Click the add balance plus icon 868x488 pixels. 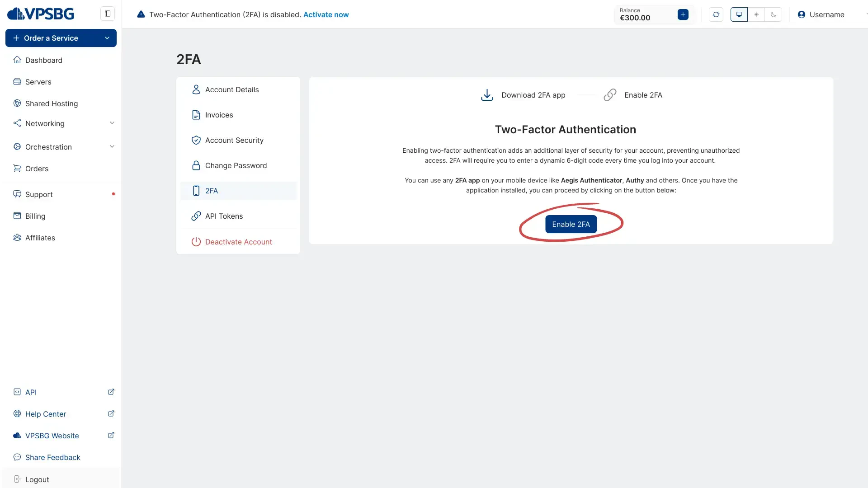(683, 14)
